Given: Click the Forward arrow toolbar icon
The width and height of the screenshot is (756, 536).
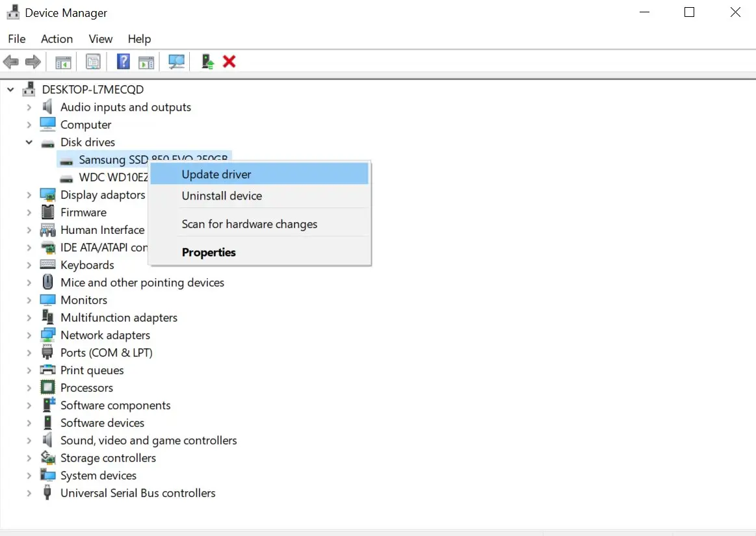Looking at the screenshot, I should (x=33, y=62).
